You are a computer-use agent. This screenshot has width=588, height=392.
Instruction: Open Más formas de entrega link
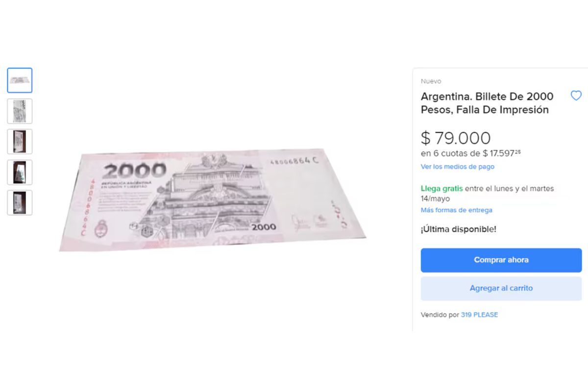click(x=457, y=210)
